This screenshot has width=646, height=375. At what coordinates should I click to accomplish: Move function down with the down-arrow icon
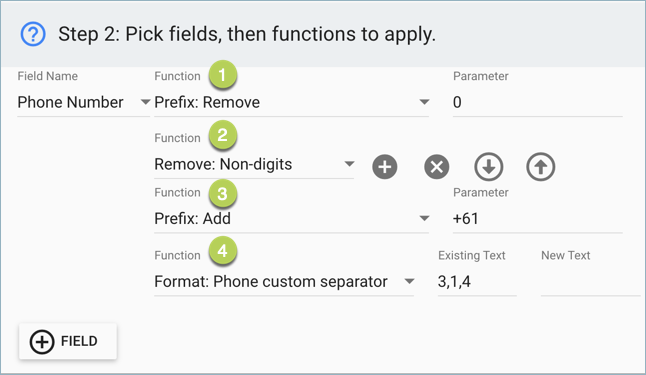(x=489, y=167)
